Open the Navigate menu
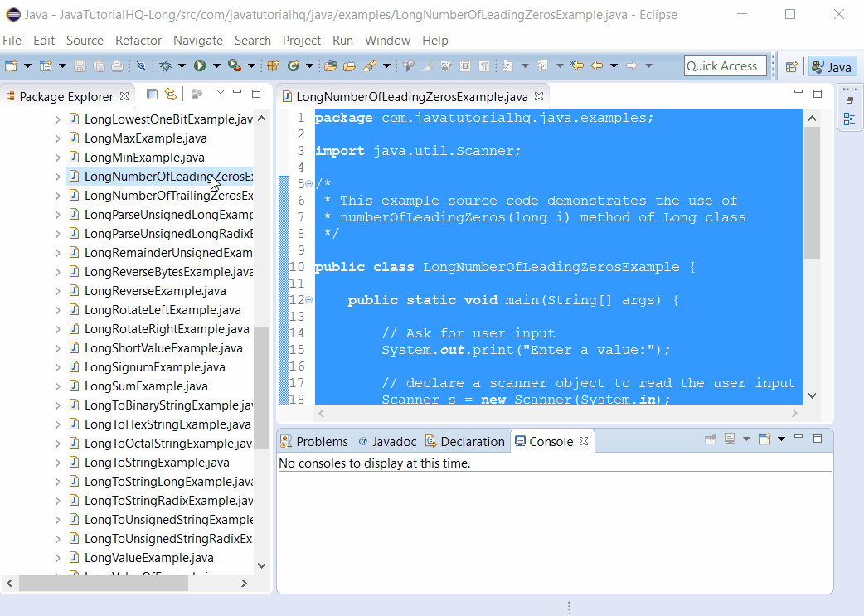This screenshot has width=864, height=616. (198, 41)
